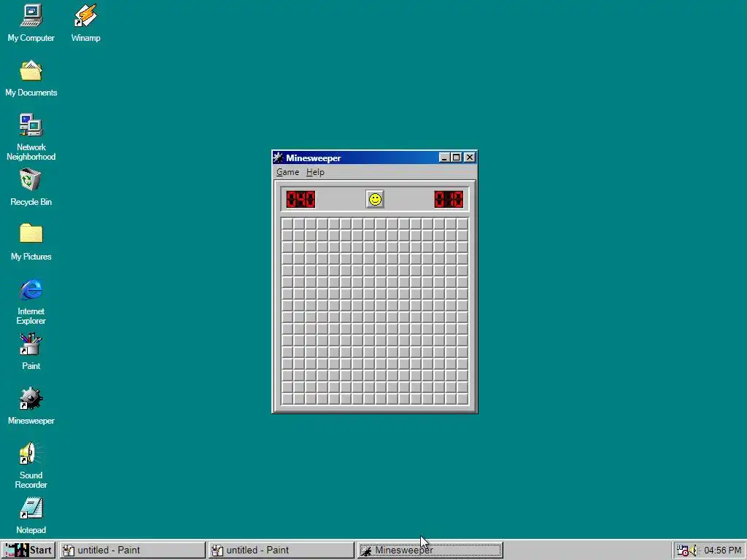Open the Game menu in Minesweeper
Screen dimensions: 747x560
tap(287, 172)
